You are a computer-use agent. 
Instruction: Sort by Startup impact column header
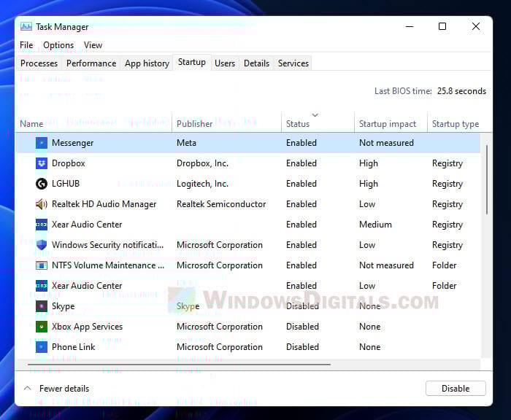pos(391,124)
